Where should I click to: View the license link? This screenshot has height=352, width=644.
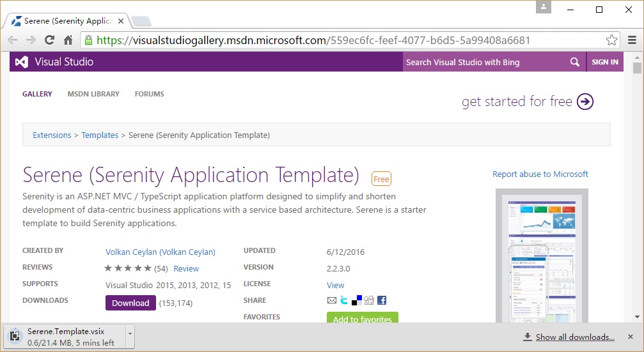click(x=335, y=285)
